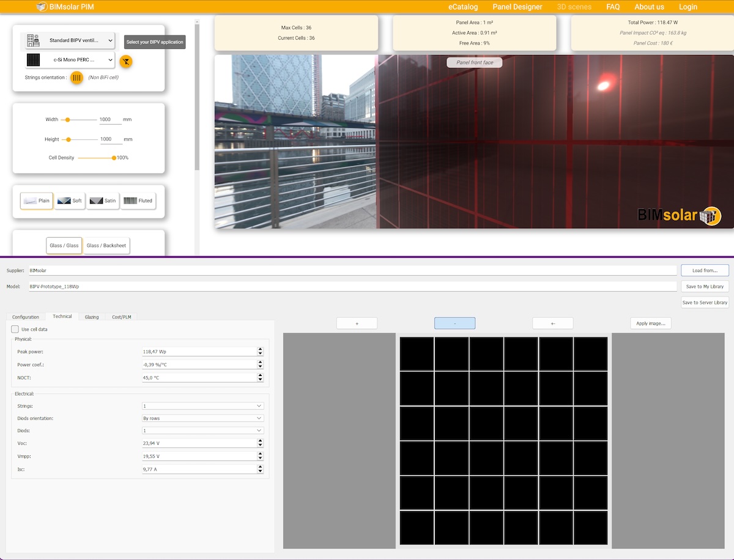Click the orange filter icon next to cell selector
Viewport: 734px width, 560px height.
click(x=126, y=61)
